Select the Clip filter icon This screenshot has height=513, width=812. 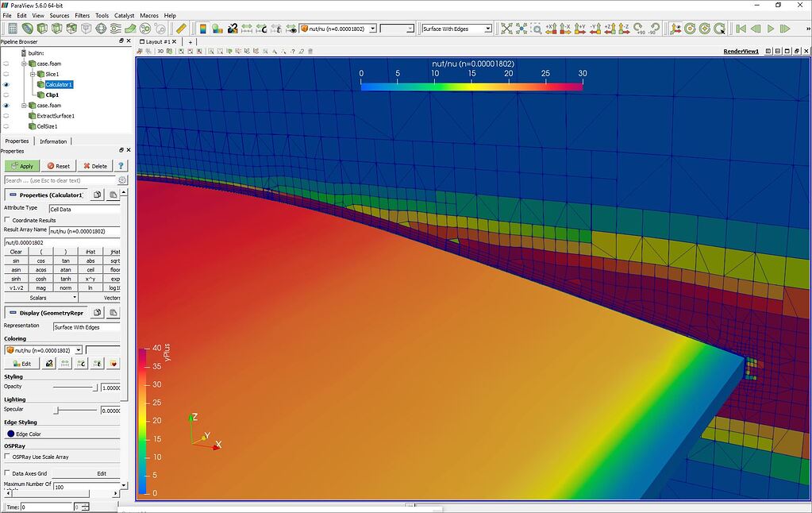(42, 29)
